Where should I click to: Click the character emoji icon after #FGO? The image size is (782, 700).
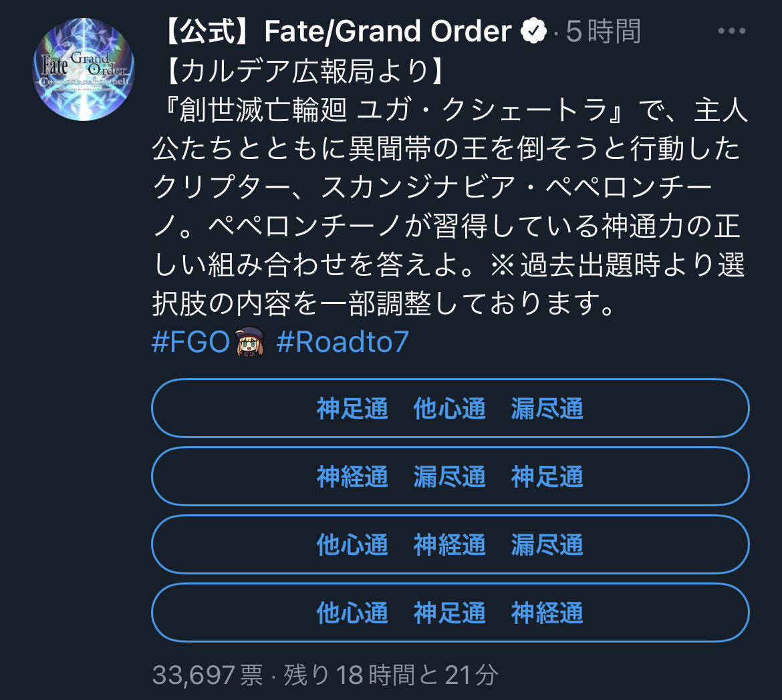pos(251,342)
